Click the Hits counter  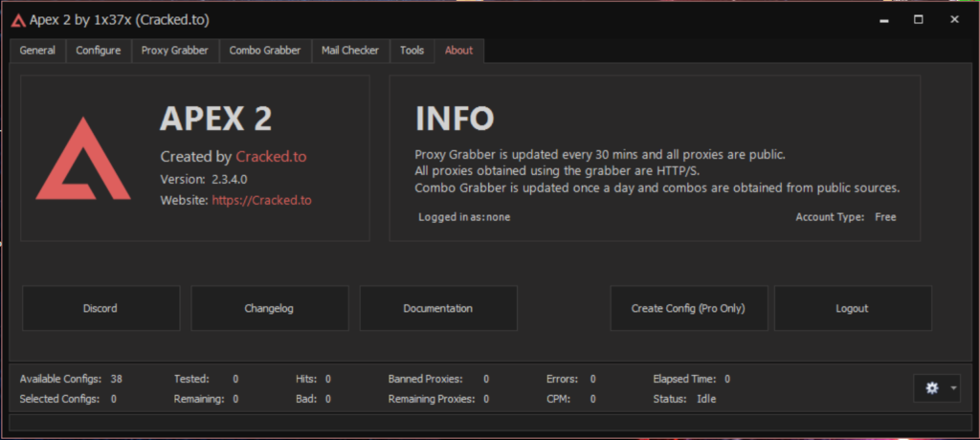327,379
